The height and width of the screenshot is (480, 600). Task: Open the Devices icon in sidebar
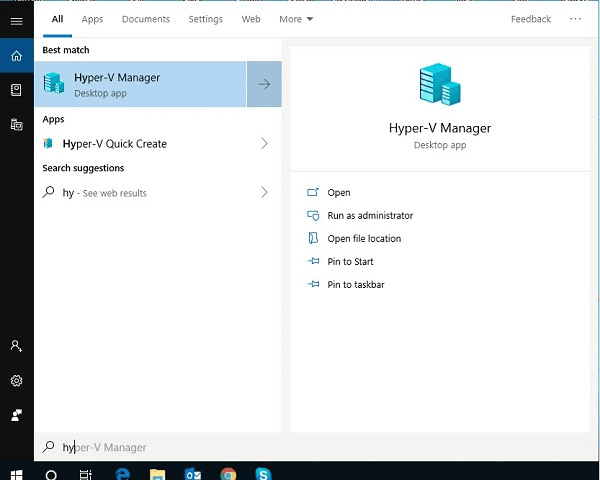(x=16, y=124)
